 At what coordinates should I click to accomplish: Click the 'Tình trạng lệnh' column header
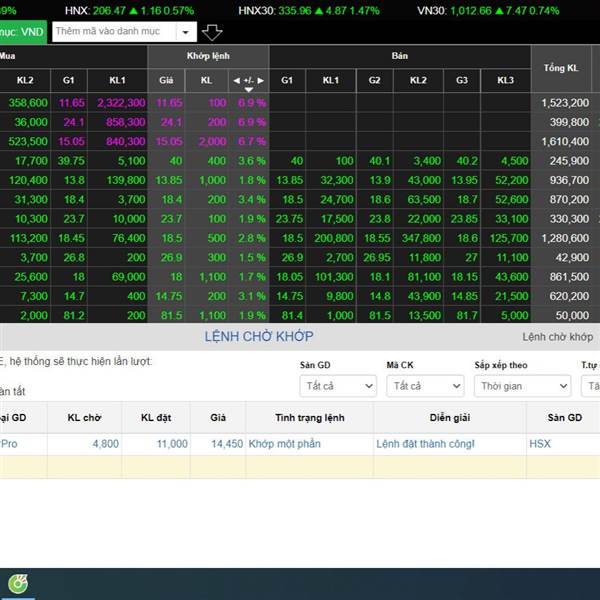[x=309, y=417]
